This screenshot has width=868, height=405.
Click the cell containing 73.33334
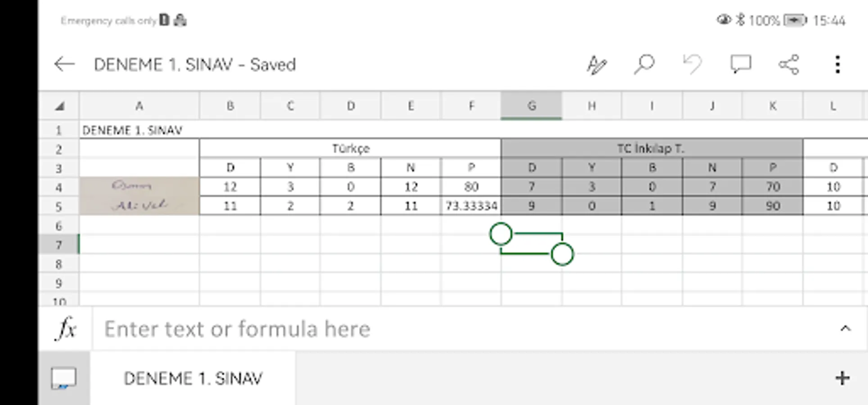[x=471, y=206]
